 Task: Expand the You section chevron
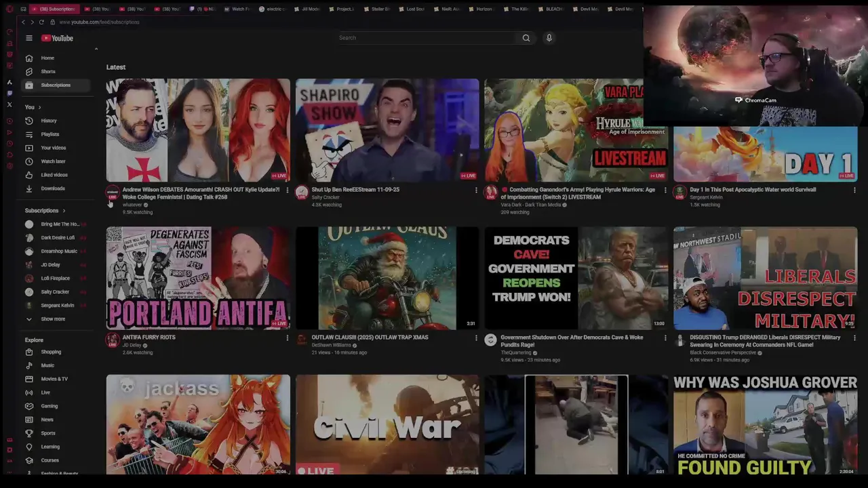coord(39,107)
